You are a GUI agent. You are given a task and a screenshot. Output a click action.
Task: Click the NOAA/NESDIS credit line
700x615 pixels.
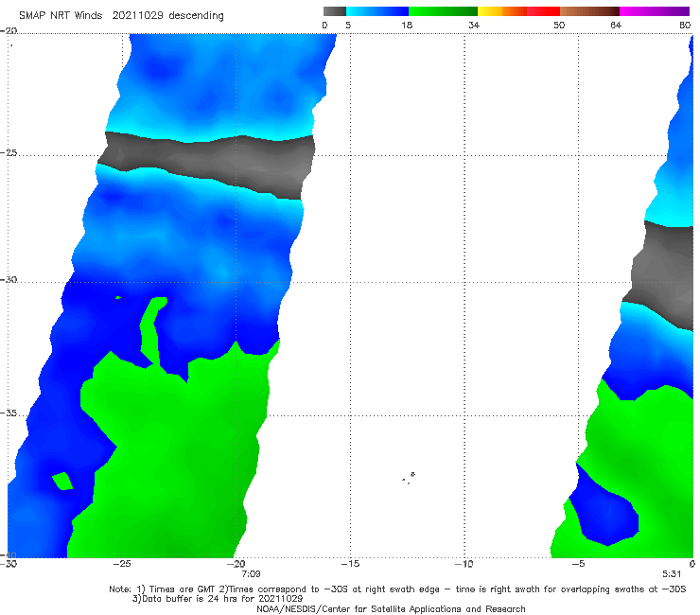click(x=391, y=608)
